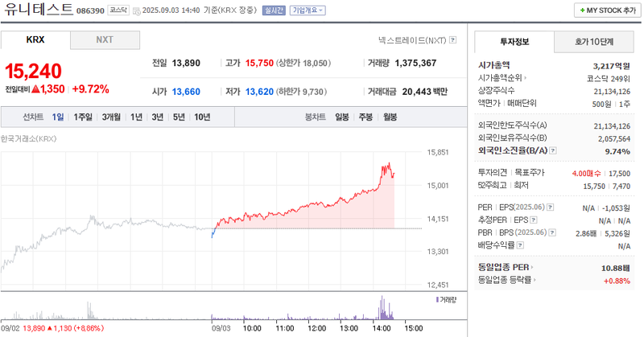644x337 pixels.
Task: Click the high price 15,750
Action: (x=259, y=64)
